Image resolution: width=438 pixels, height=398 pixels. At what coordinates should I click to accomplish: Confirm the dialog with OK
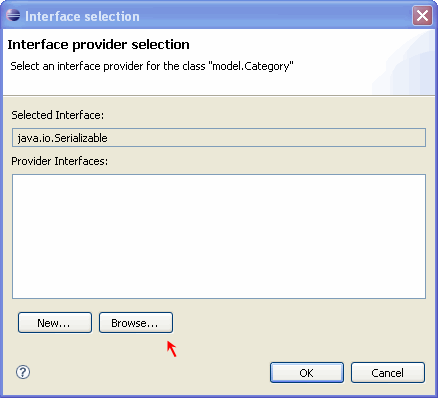307,372
